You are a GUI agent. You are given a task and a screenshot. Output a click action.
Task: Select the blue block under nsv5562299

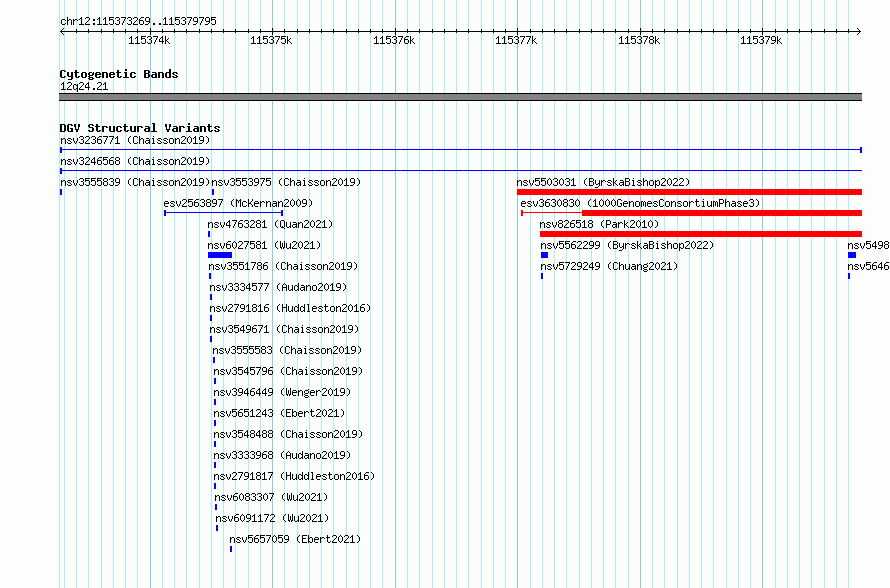point(544,255)
